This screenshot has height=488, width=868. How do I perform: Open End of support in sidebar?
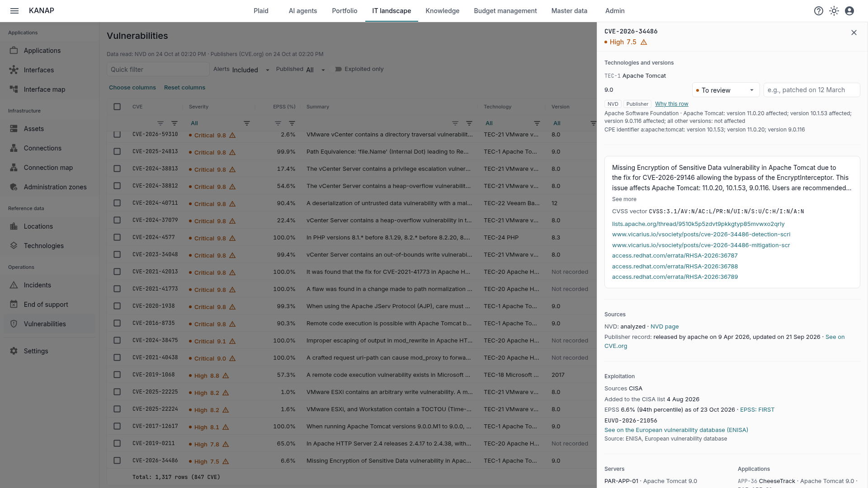click(50, 305)
